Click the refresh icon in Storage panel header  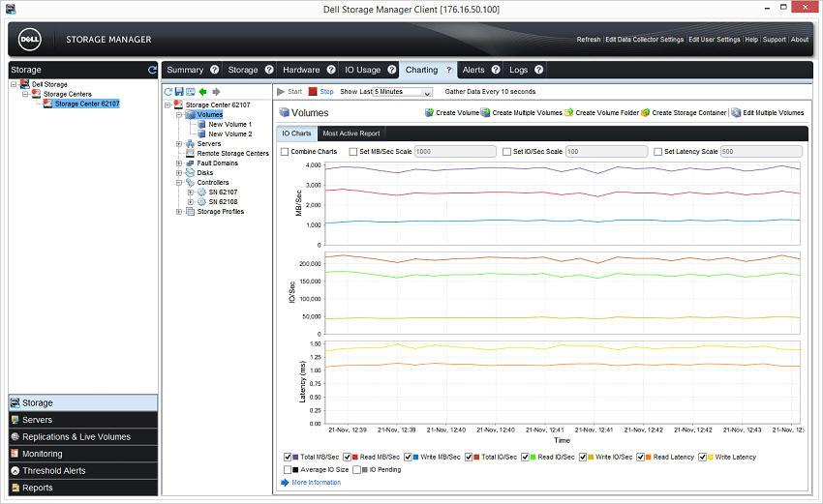pos(152,70)
